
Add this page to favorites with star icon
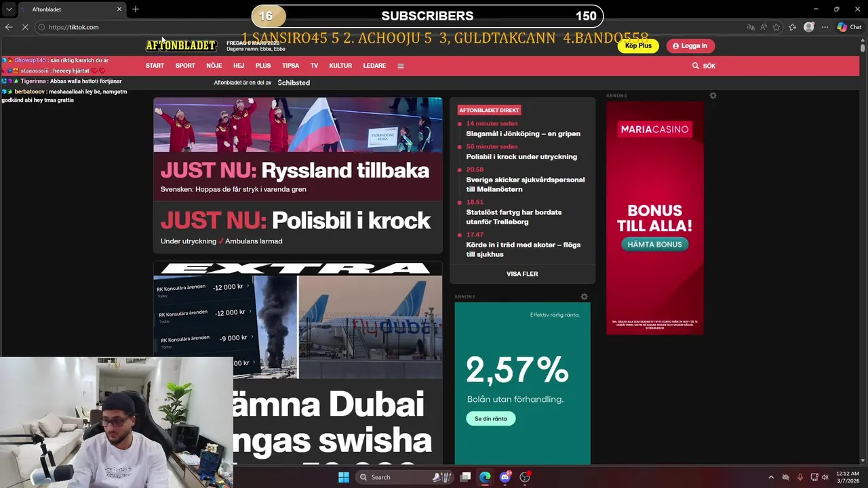(x=776, y=27)
